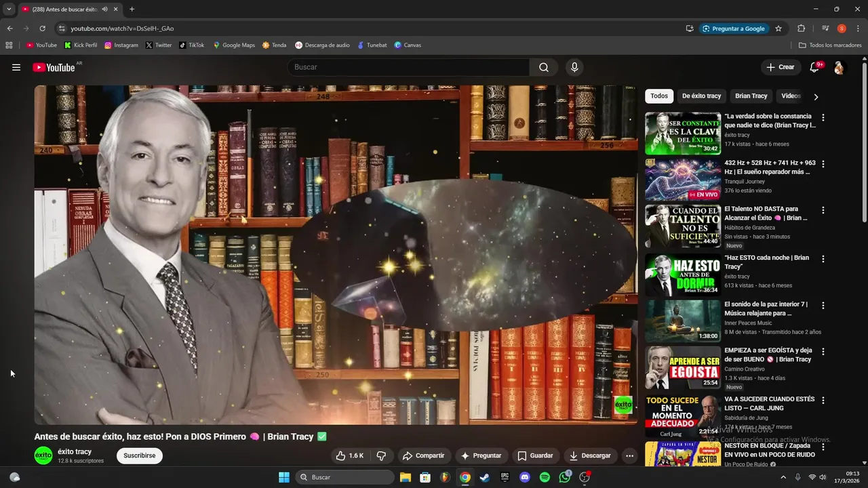Open media controls icon in Chrome toolbar
The height and width of the screenshot is (488, 868).
(825, 28)
